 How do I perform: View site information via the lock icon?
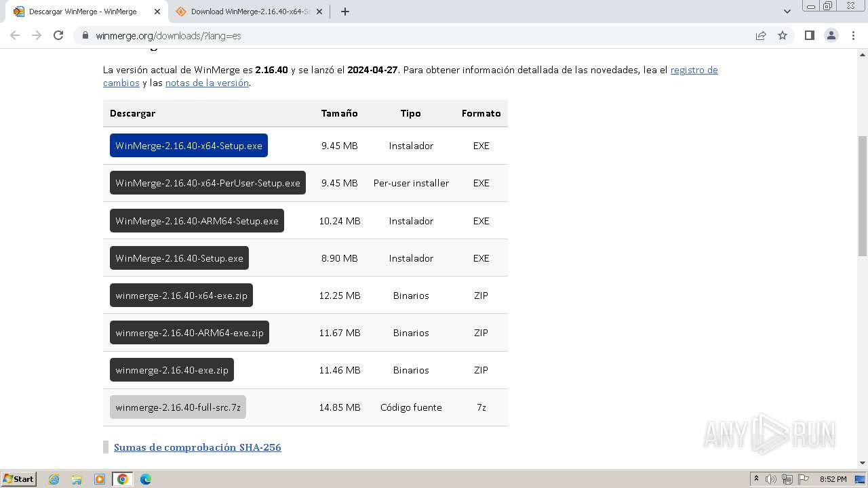[85, 35]
